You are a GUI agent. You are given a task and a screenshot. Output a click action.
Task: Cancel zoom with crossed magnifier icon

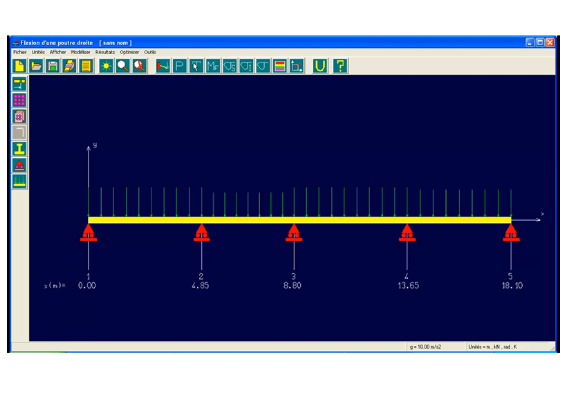pyautogui.click(x=139, y=66)
